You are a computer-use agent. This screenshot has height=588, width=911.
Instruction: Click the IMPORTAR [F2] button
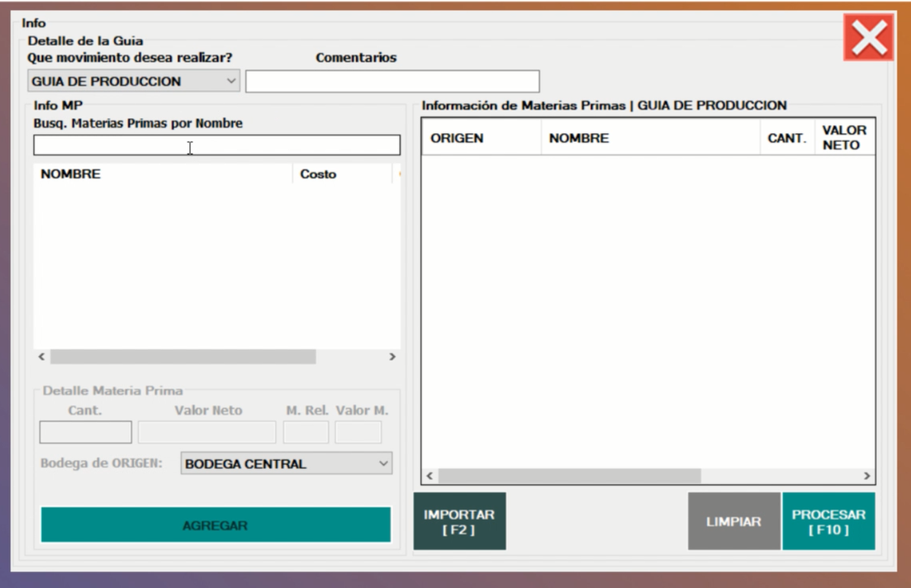coord(459,522)
